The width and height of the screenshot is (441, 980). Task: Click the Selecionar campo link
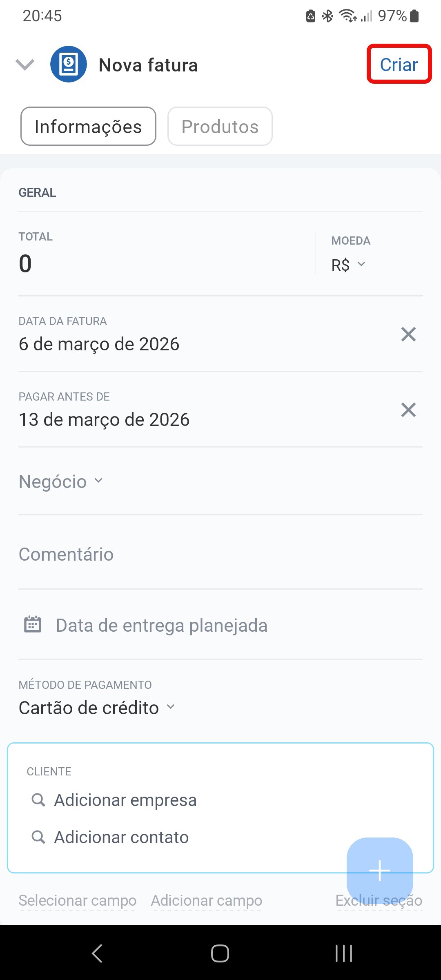pyautogui.click(x=78, y=900)
